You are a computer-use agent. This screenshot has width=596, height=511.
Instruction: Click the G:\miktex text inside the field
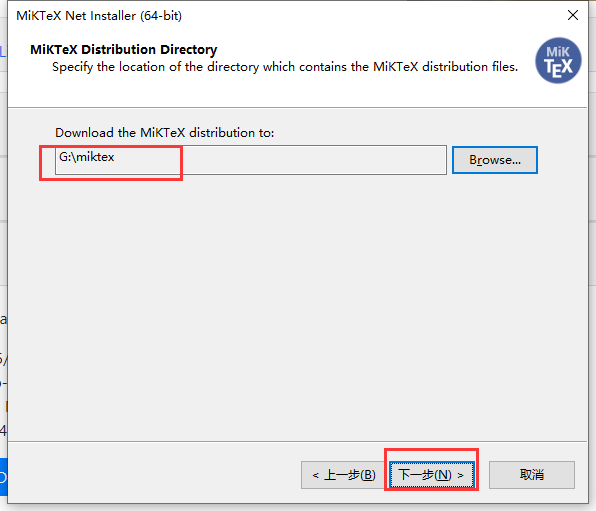point(87,157)
